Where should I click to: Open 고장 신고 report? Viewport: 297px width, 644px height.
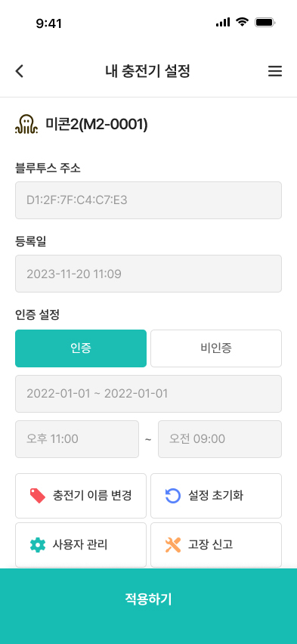pyautogui.click(x=216, y=545)
